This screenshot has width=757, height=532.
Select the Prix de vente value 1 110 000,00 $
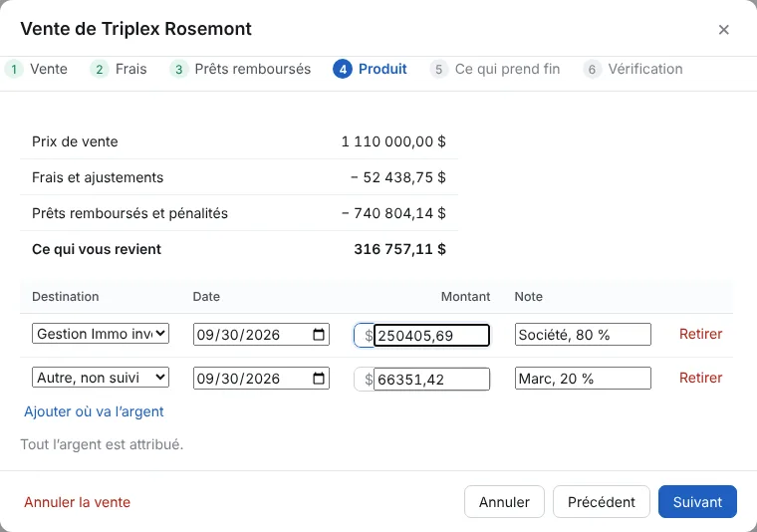pyautogui.click(x=393, y=141)
